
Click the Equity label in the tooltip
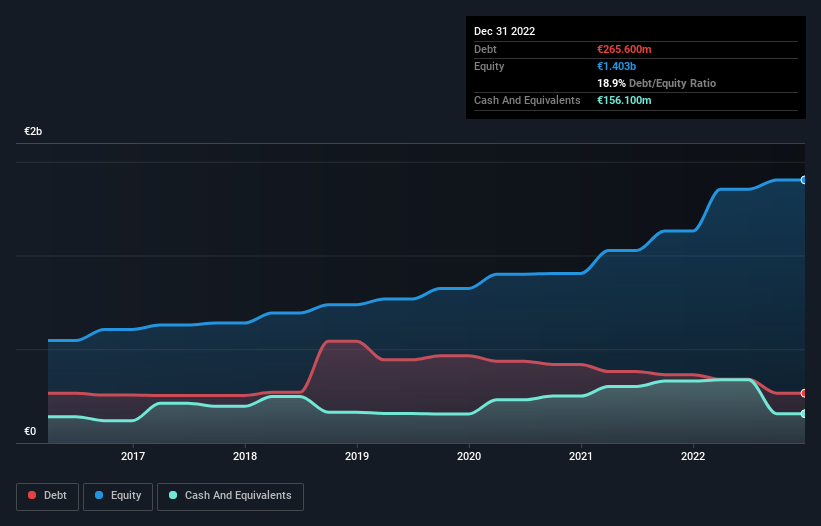click(489, 66)
